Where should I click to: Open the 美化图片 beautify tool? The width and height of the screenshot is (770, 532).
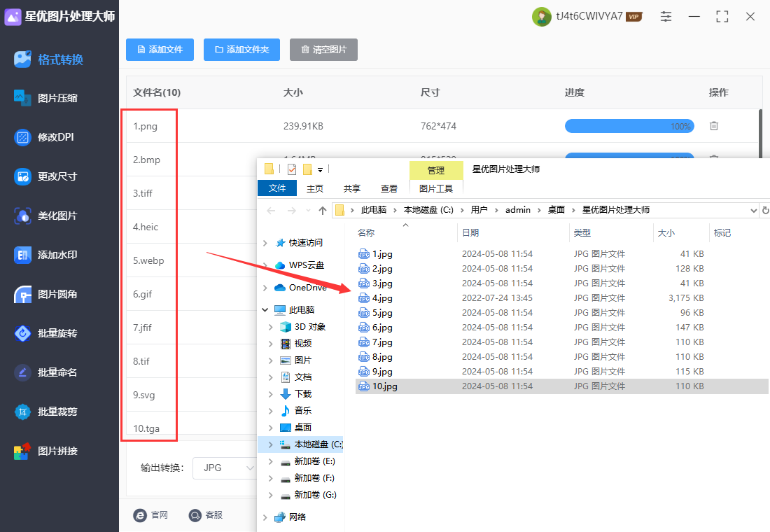click(x=45, y=216)
